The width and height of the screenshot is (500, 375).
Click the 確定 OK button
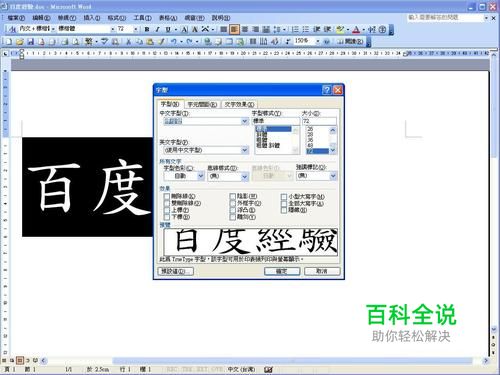[282, 271]
